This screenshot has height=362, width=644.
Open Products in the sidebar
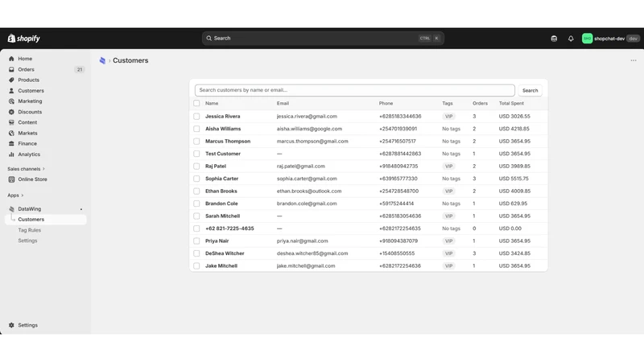pyautogui.click(x=28, y=80)
